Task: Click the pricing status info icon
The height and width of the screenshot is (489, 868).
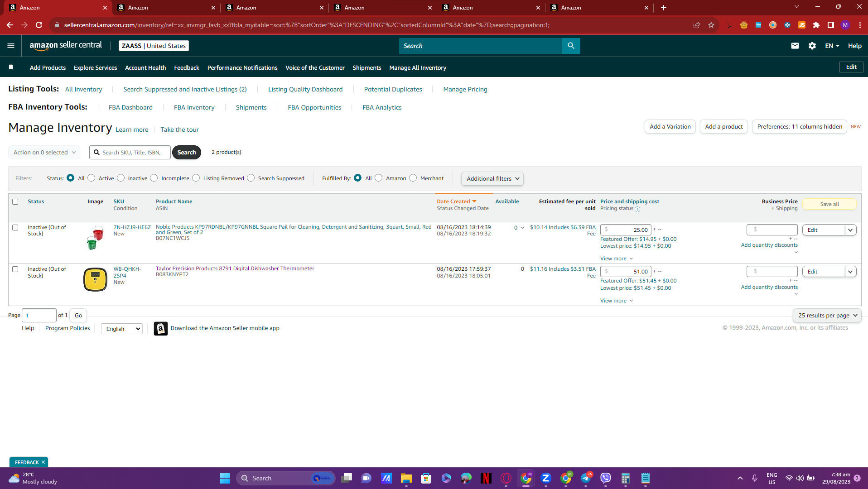Action: (637, 209)
